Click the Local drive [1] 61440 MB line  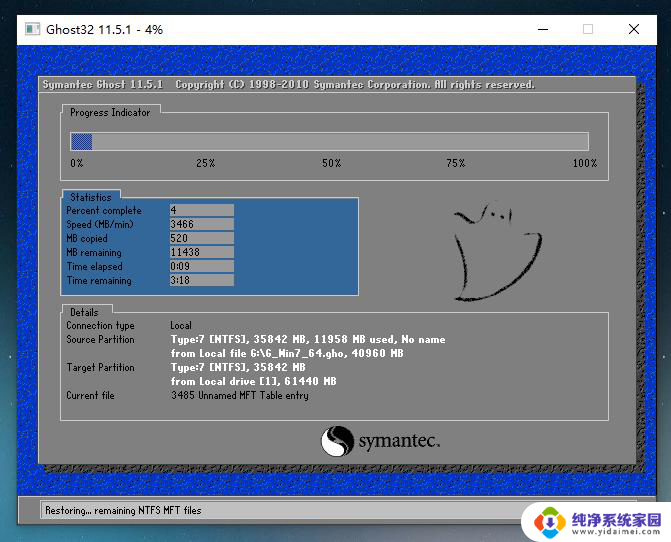pos(253,381)
